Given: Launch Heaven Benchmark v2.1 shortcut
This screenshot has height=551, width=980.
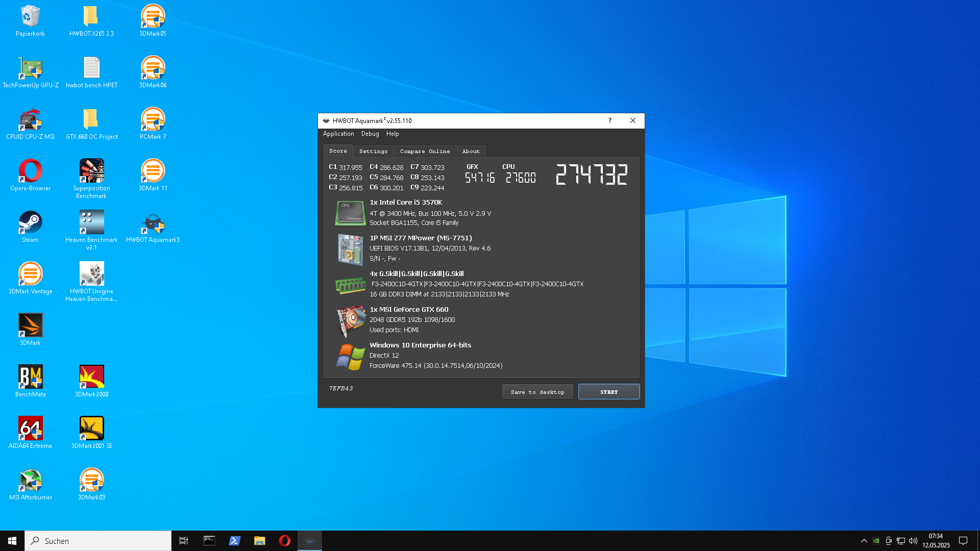Looking at the screenshot, I should [91, 230].
